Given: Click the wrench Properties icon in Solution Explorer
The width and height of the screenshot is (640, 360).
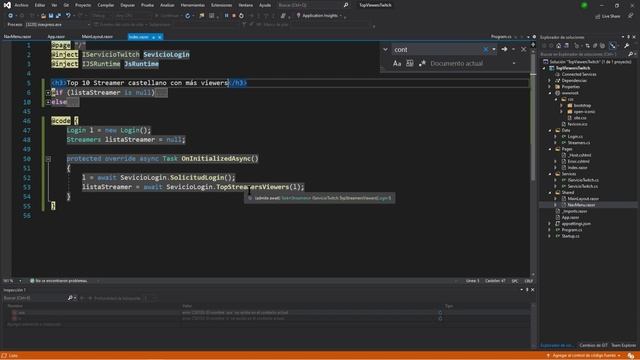Looking at the screenshot, I should [627, 46].
